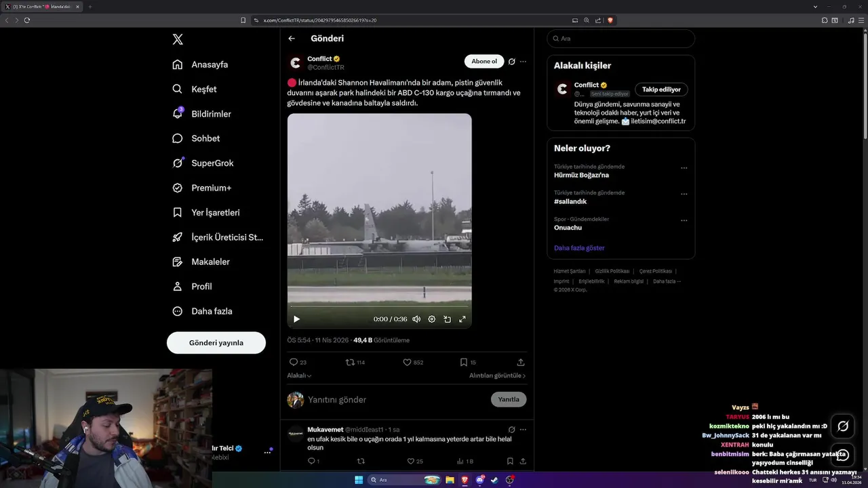868x488 pixels.
Task: Expand video to fullscreen
Action: tap(462, 319)
